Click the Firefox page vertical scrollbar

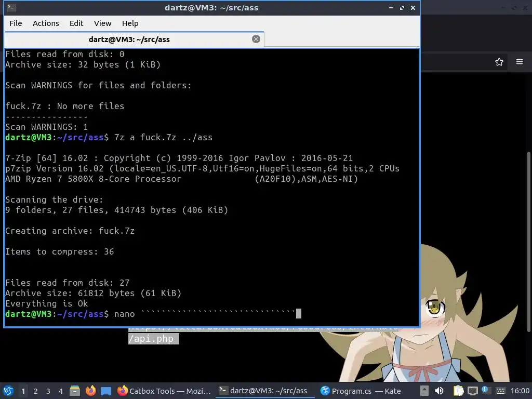[x=528, y=242]
